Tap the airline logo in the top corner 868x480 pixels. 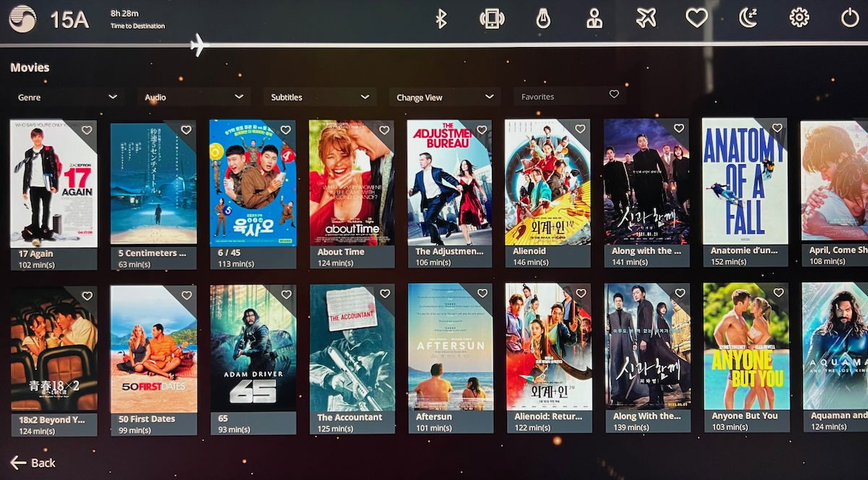coord(22,19)
